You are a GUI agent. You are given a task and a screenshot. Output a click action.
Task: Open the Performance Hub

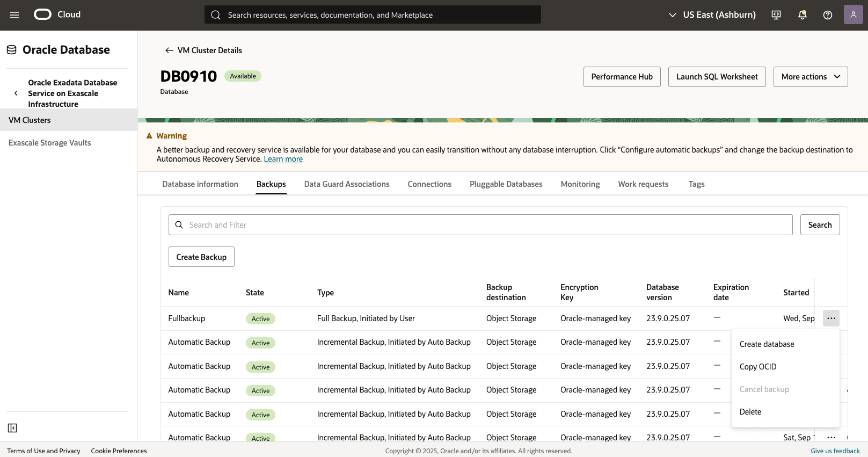tap(622, 77)
